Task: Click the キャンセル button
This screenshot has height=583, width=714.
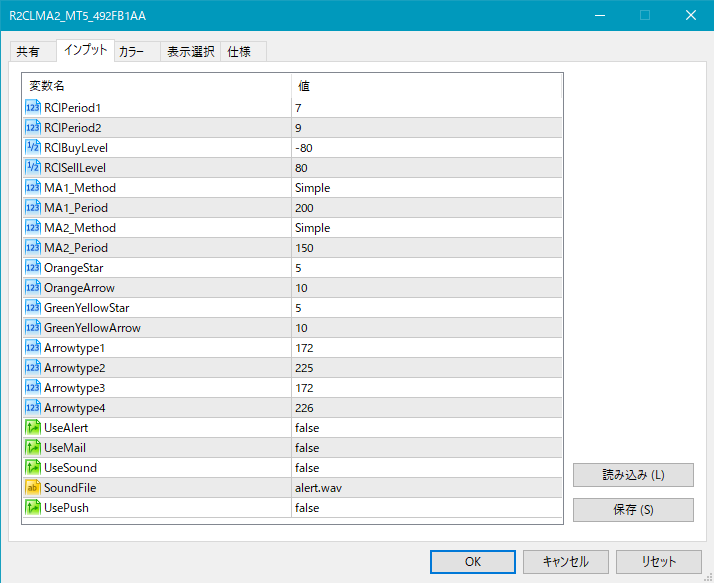Action: click(x=566, y=562)
